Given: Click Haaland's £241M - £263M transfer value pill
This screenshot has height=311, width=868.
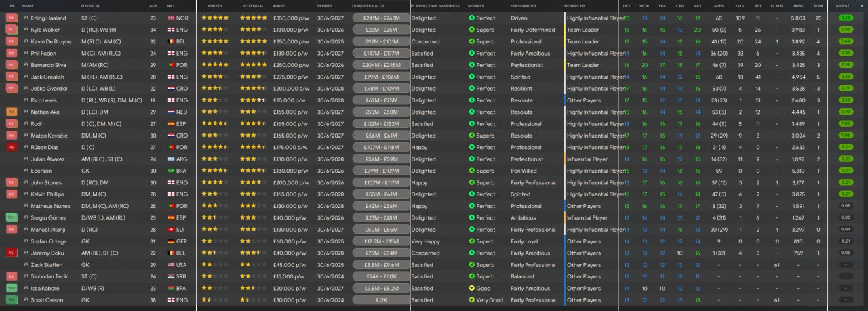Looking at the screenshot, I should click(x=380, y=18).
